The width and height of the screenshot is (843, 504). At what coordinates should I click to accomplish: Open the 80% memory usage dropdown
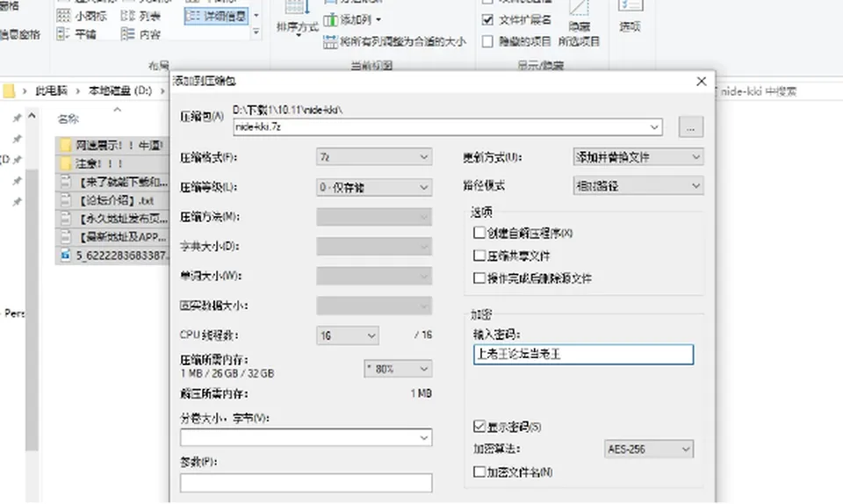coord(398,369)
